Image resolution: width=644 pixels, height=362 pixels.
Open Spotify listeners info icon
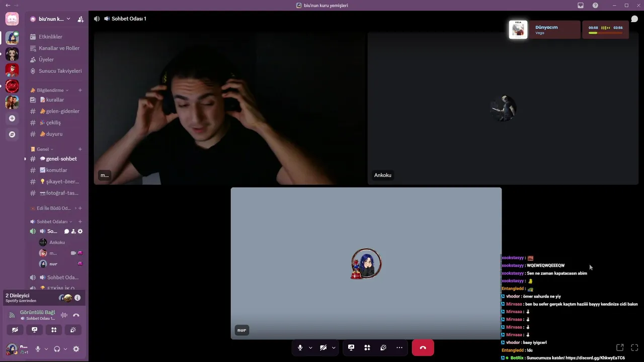point(77,298)
